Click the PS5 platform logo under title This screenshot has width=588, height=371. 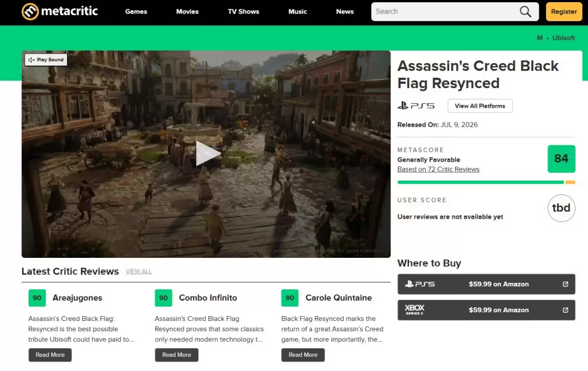[x=416, y=106]
